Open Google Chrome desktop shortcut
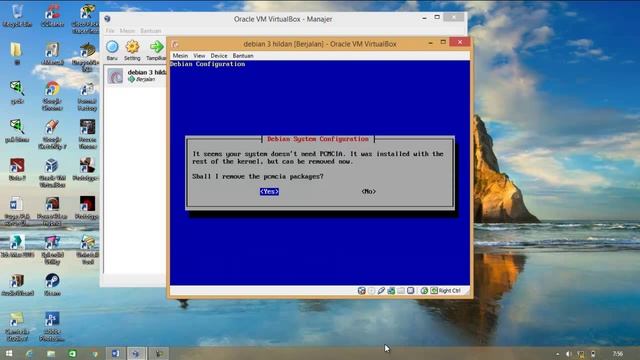This screenshot has width=640, height=360. pos(52,96)
